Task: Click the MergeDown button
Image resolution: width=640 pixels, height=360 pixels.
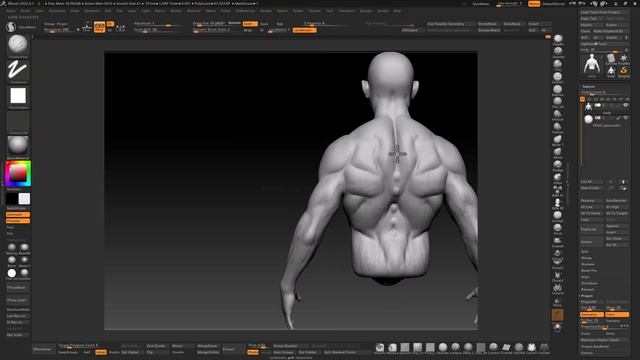Action: 208,346
